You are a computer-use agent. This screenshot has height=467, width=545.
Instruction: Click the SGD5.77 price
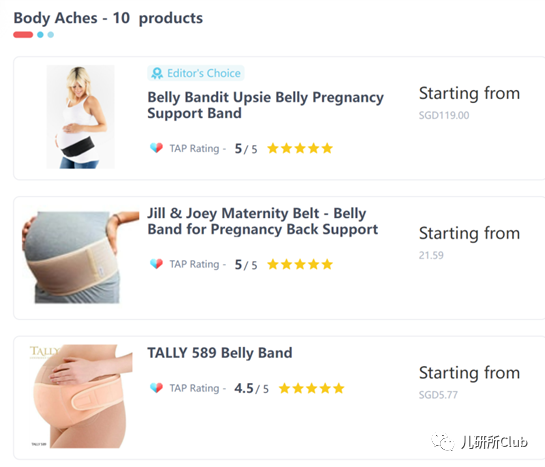438,395
